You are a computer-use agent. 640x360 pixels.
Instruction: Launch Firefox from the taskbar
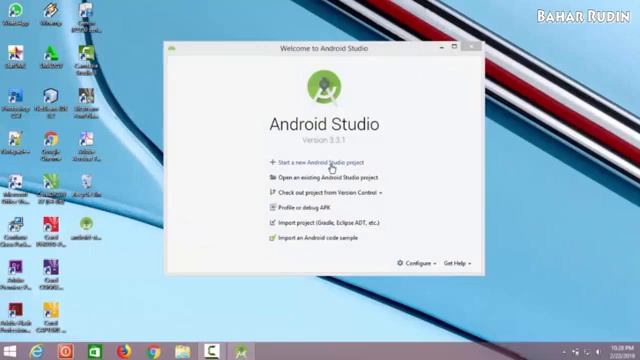(x=124, y=351)
